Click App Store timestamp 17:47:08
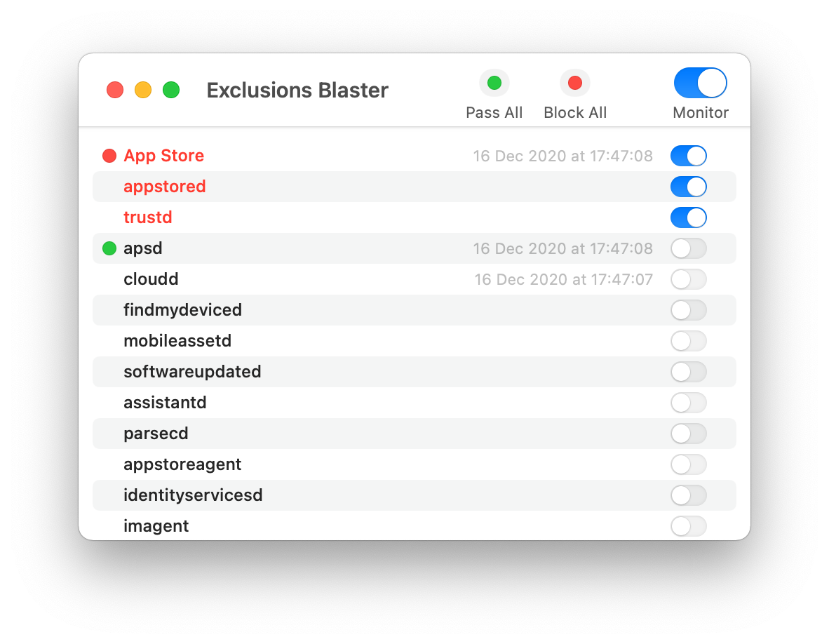 (x=562, y=156)
